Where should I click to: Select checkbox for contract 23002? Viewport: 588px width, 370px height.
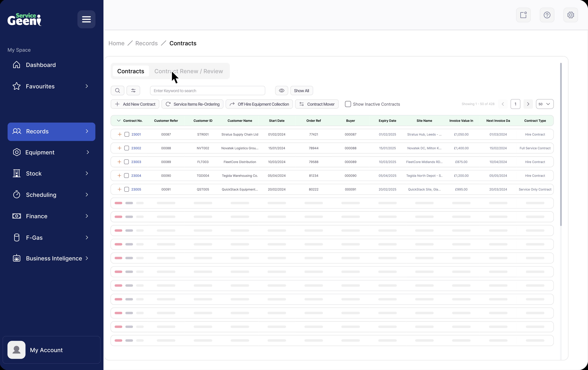tap(127, 148)
